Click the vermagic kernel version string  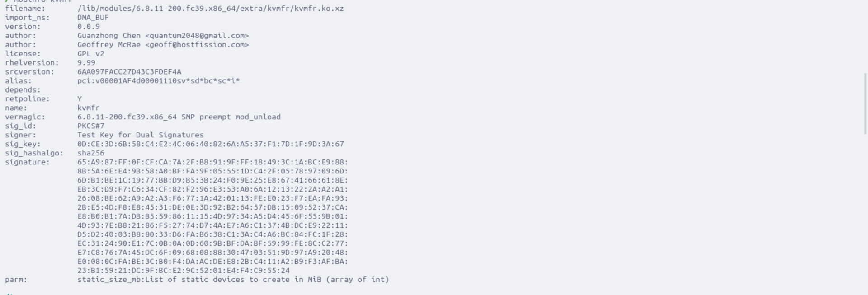click(x=179, y=117)
